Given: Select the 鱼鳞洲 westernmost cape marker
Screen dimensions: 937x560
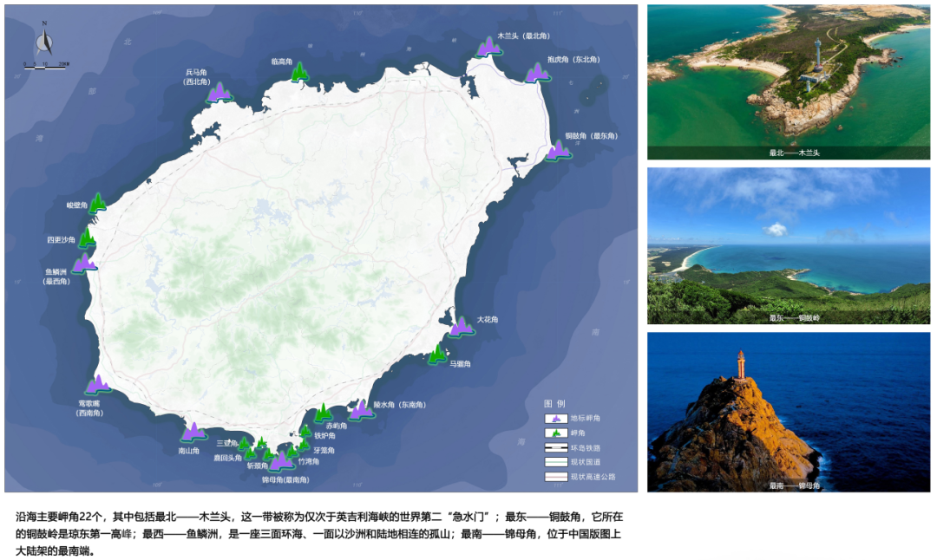Looking at the screenshot, I should (x=83, y=263).
